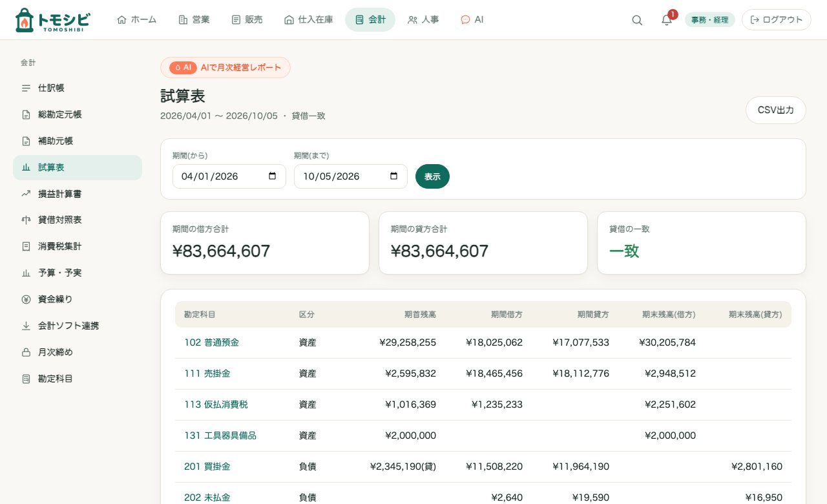Screen dimensions: 827x504
Task: Click 期間の借方合計 amount ¥83,664,607
Action: tap(222, 251)
